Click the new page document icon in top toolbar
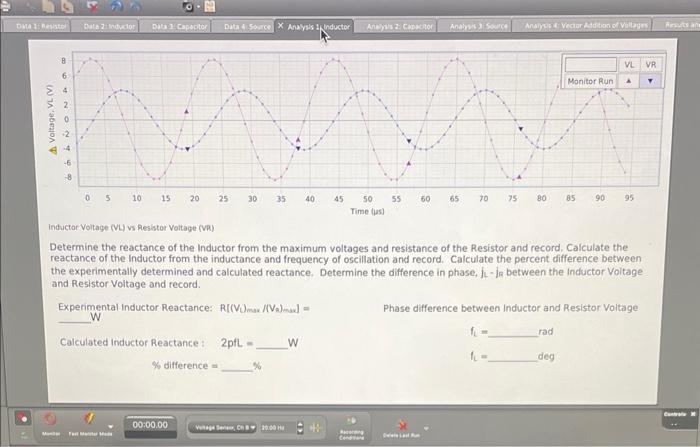 click(49, 6)
